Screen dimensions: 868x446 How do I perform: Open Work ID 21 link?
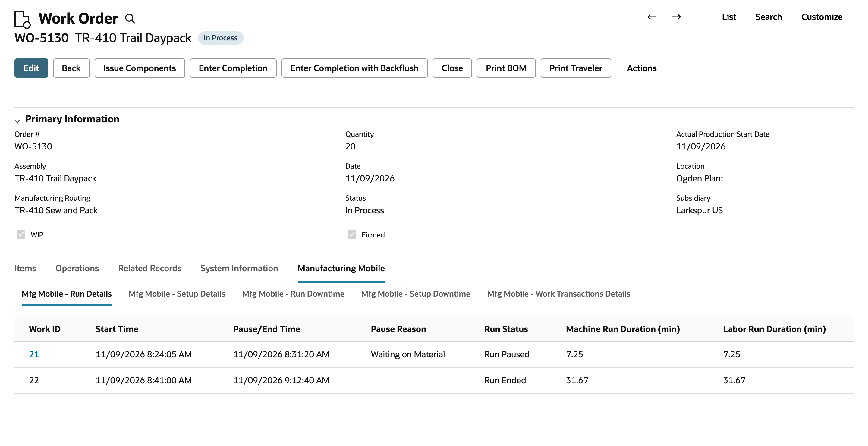tap(34, 354)
